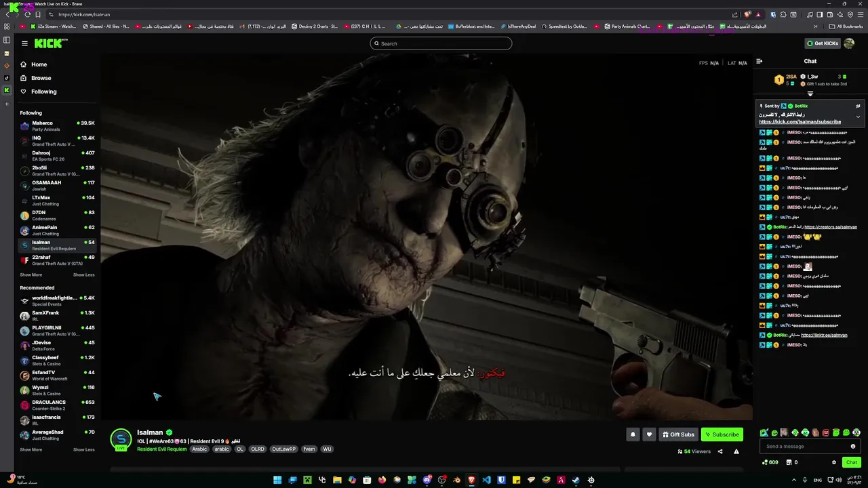Follow channel with the heart icon
868x488 pixels.
click(649, 434)
